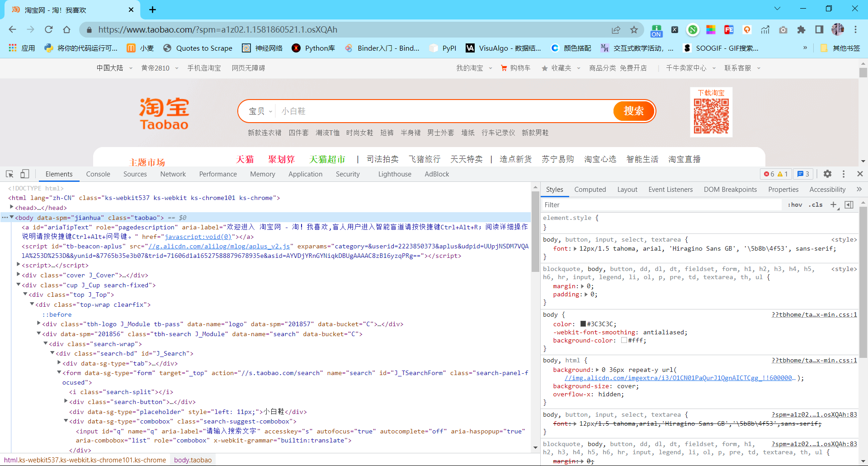Click the DevTools error and warning counter
The height and width of the screenshot is (466, 868).
pyautogui.click(x=776, y=174)
